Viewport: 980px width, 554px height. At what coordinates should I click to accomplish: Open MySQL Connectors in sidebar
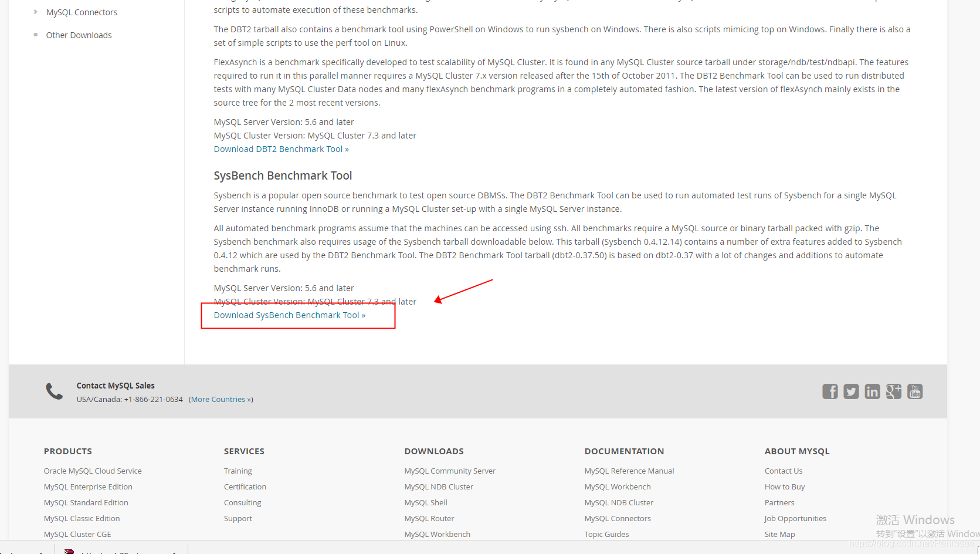pyautogui.click(x=82, y=12)
